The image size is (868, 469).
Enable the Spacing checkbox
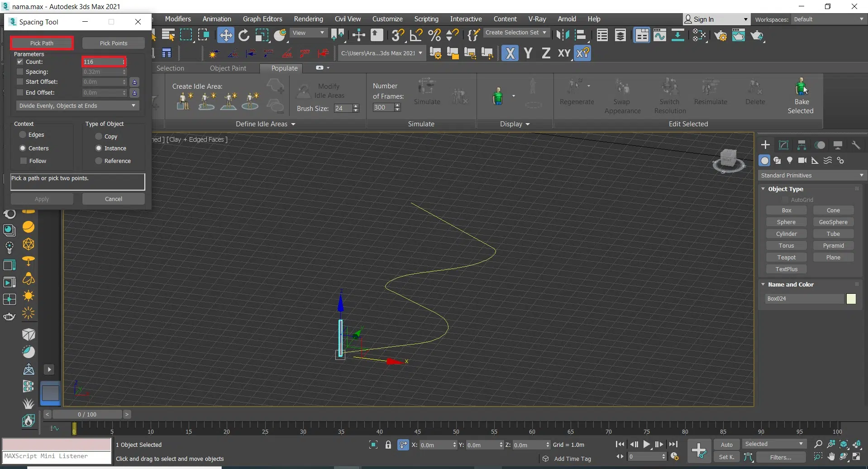(x=20, y=72)
